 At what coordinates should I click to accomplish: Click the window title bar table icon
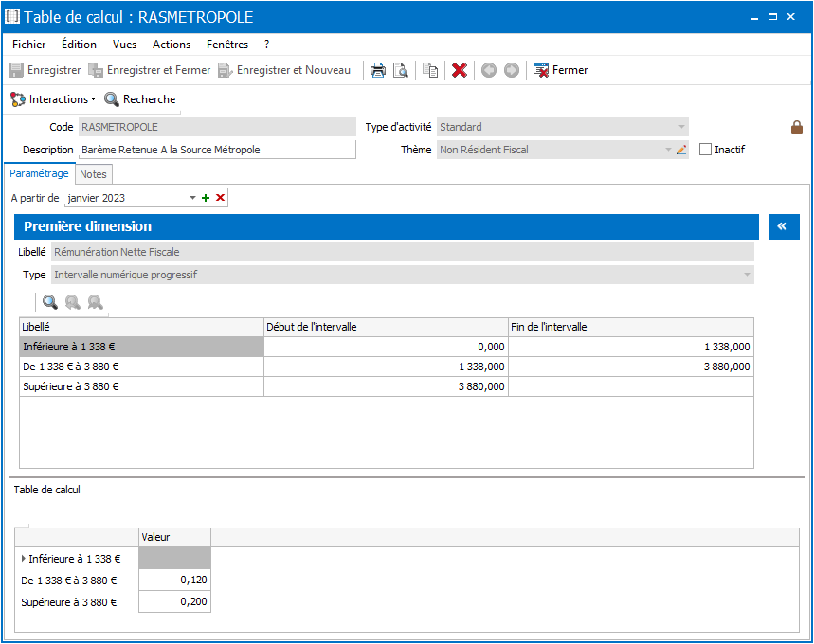coord(12,17)
